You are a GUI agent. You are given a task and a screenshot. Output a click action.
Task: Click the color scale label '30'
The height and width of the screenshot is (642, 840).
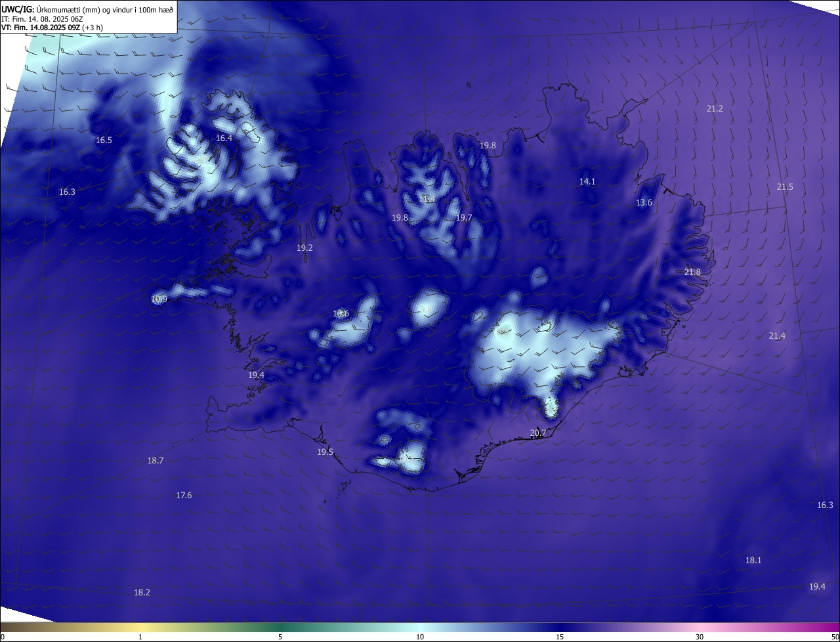(x=700, y=637)
